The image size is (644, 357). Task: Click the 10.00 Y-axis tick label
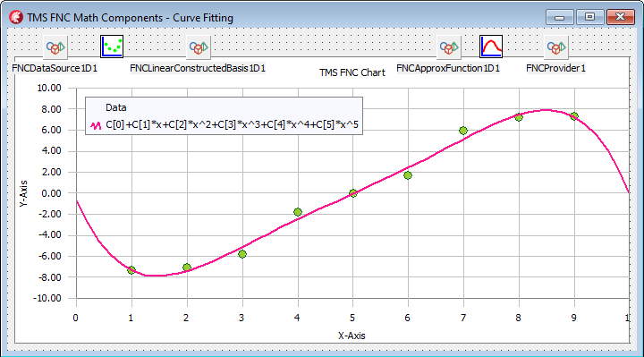pyautogui.click(x=49, y=88)
